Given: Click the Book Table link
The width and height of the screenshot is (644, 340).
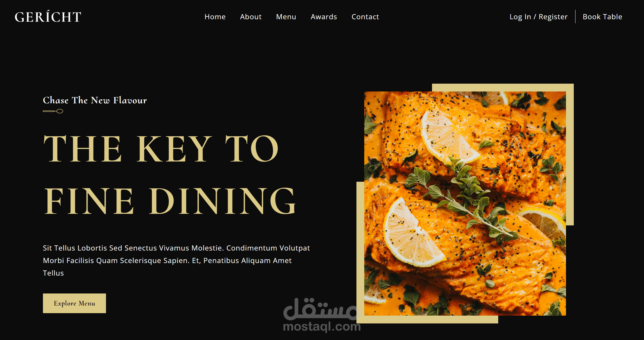Looking at the screenshot, I should 602,17.
